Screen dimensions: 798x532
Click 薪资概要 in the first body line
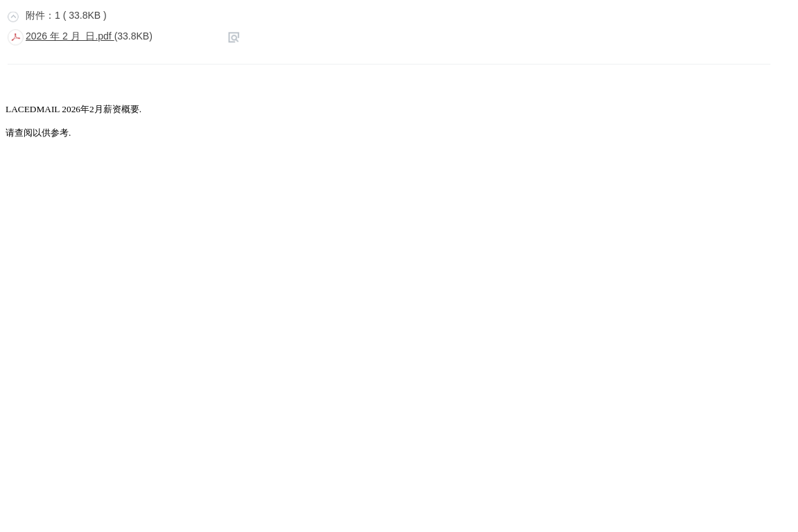click(x=121, y=109)
